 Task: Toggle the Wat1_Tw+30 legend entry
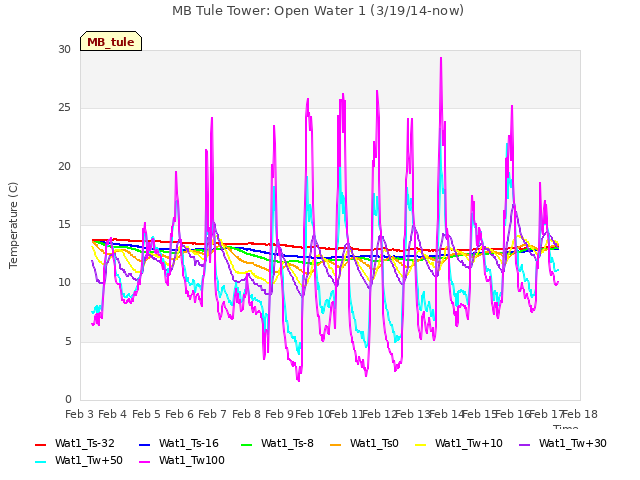[562, 444]
